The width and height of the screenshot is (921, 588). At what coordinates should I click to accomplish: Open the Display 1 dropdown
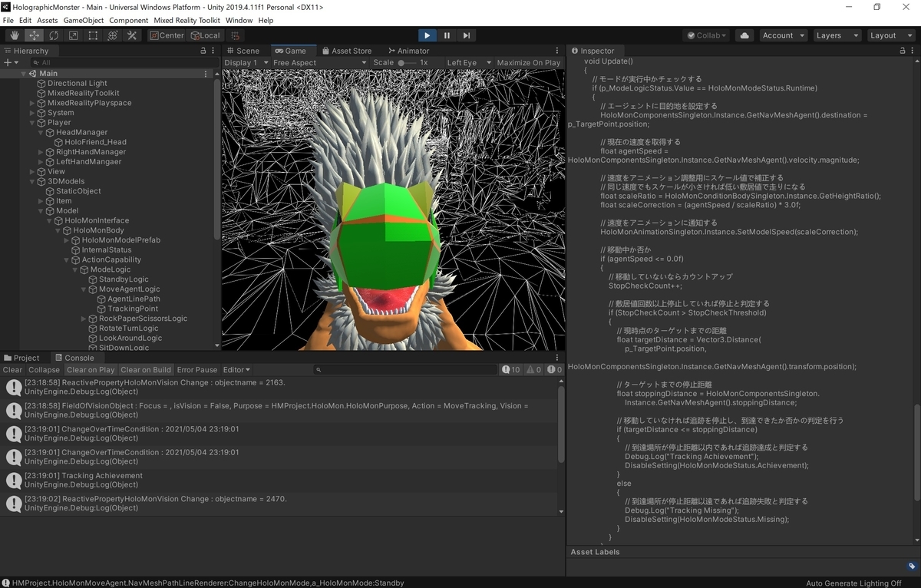(x=246, y=62)
